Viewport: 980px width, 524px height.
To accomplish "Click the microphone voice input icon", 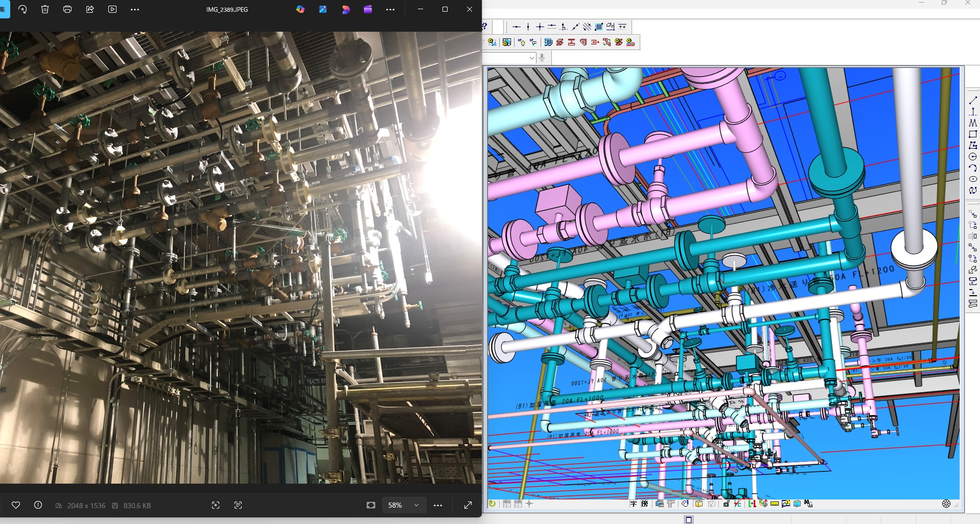I will pyautogui.click(x=542, y=58).
